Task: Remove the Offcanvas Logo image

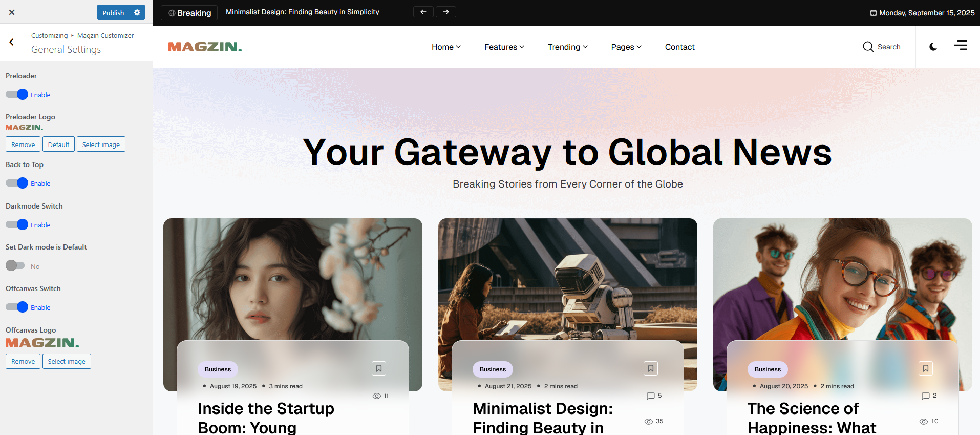Action: click(x=23, y=361)
